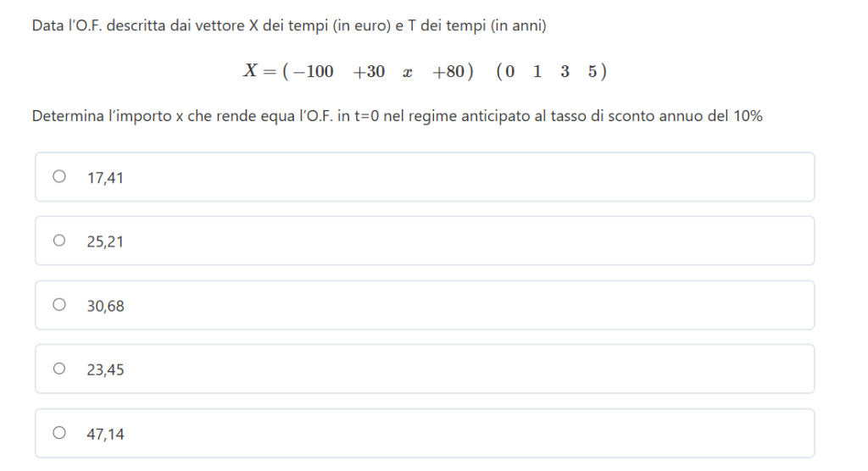
Task: Click the +30 value in the formula
Action: [x=369, y=72]
